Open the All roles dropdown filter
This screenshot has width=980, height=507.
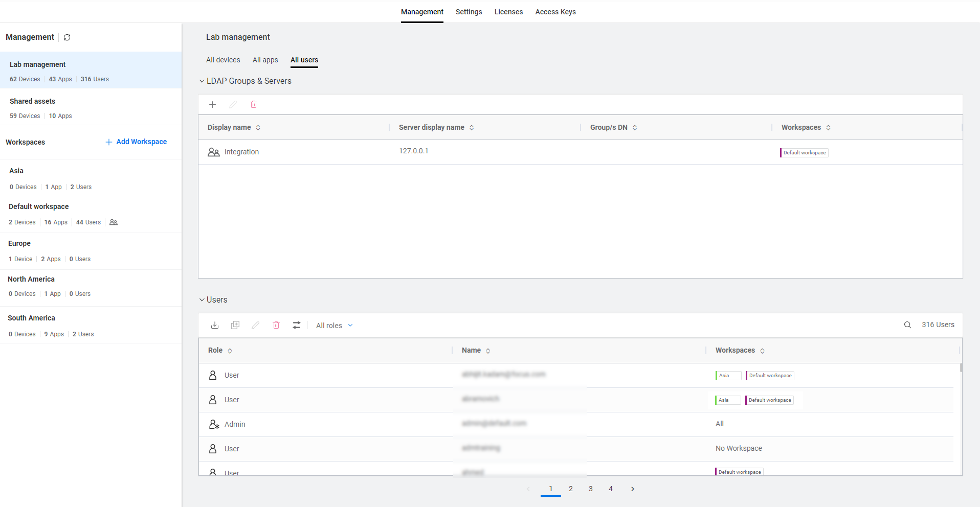(x=335, y=326)
